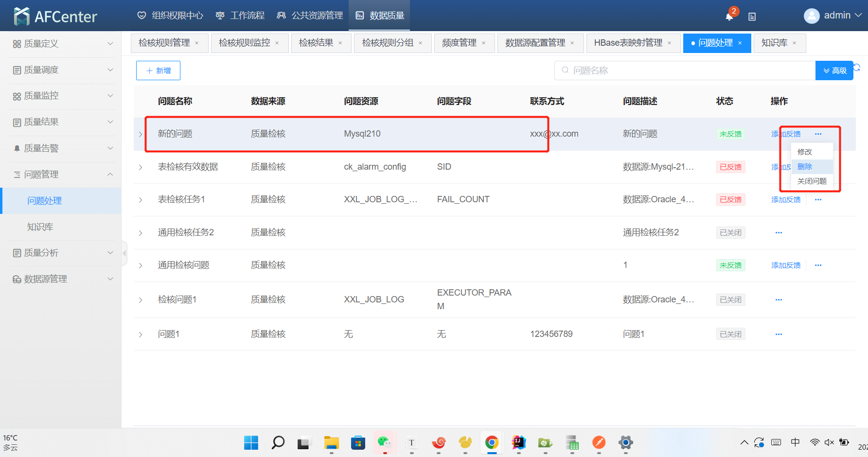Open more actions for 问题1 row

pos(779,334)
